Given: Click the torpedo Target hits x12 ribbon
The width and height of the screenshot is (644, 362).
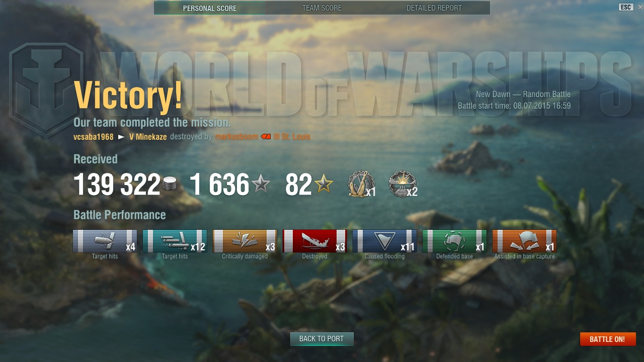Looking at the screenshot, I should (175, 241).
